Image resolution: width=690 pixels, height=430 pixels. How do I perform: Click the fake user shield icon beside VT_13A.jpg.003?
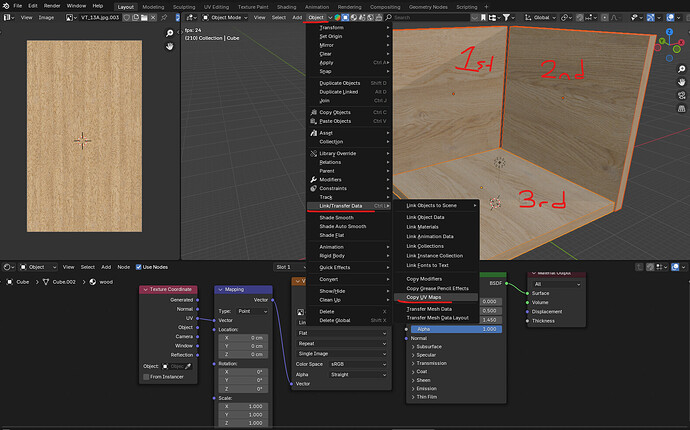coord(127,18)
